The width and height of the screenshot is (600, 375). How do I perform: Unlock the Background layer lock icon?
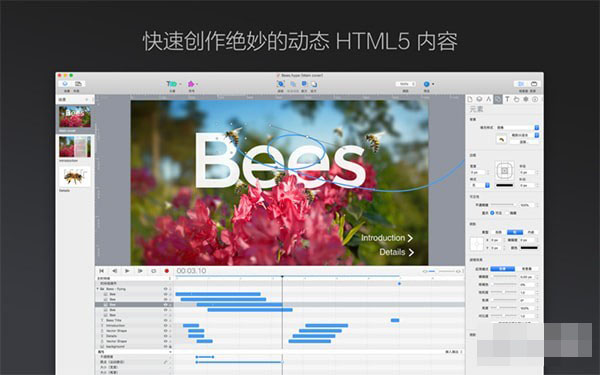(x=170, y=346)
